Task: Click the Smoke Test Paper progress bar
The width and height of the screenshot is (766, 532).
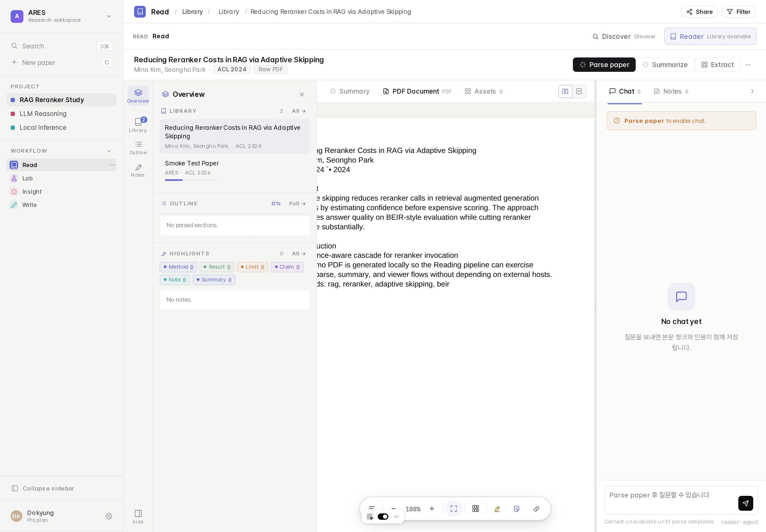Action: [192, 180]
